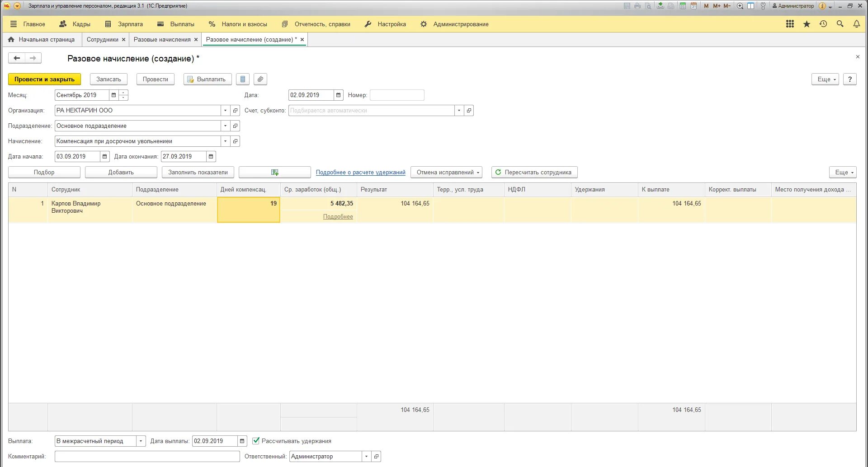Image resolution: width=868 pixels, height=467 pixels.
Task: Open the Отмена исправлений dropdown menu
Action: (447, 172)
